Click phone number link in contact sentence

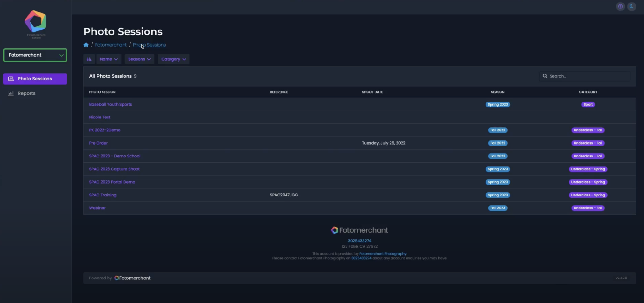[x=361, y=258]
